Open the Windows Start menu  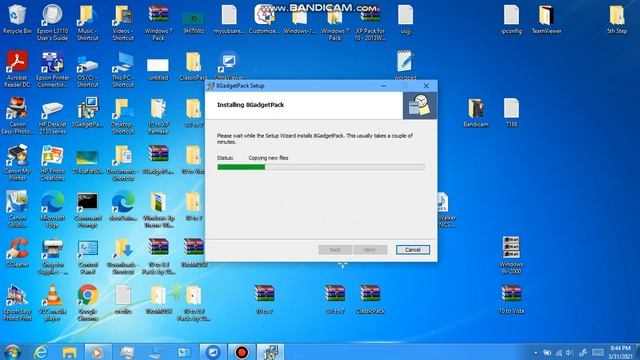pos(12,352)
